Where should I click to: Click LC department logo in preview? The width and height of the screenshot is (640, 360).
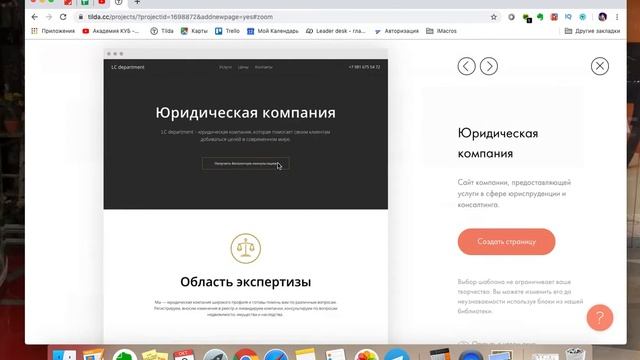(128, 67)
